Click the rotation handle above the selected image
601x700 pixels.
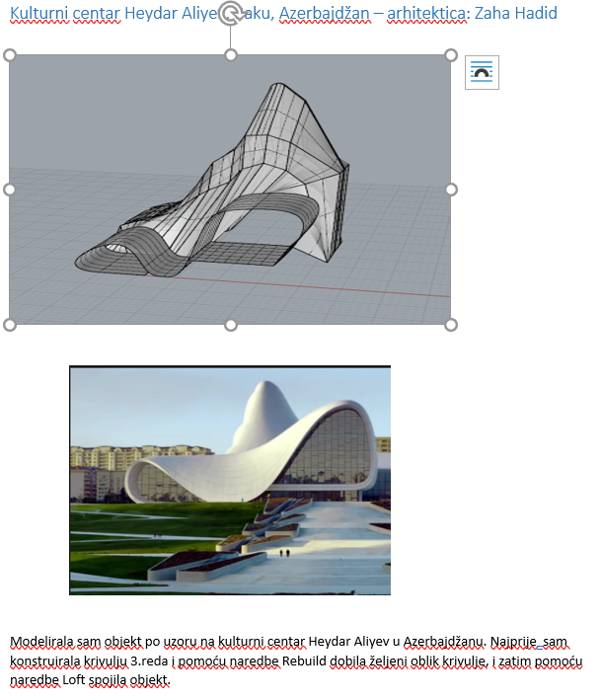[x=231, y=13]
